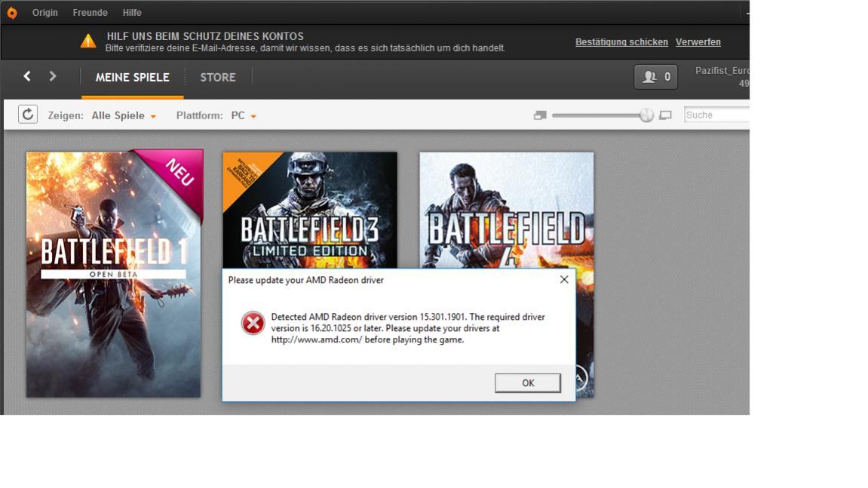
Task: Click the dialog title 'Please update your AMD Radeon driver'
Action: [305, 281]
